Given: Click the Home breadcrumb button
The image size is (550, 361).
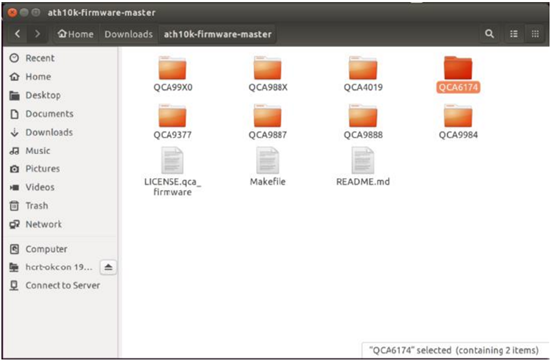Looking at the screenshot, I should (x=76, y=34).
